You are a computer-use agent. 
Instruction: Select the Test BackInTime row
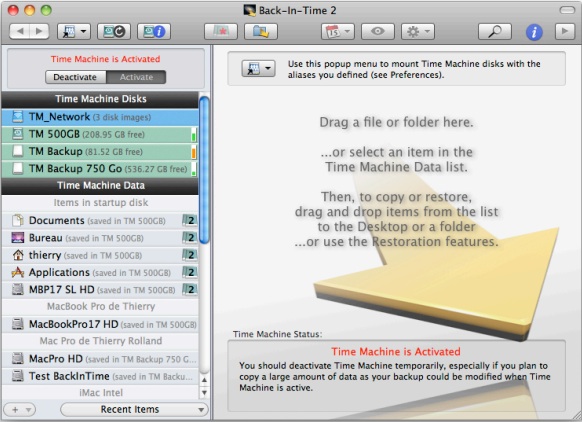[100, 376]
